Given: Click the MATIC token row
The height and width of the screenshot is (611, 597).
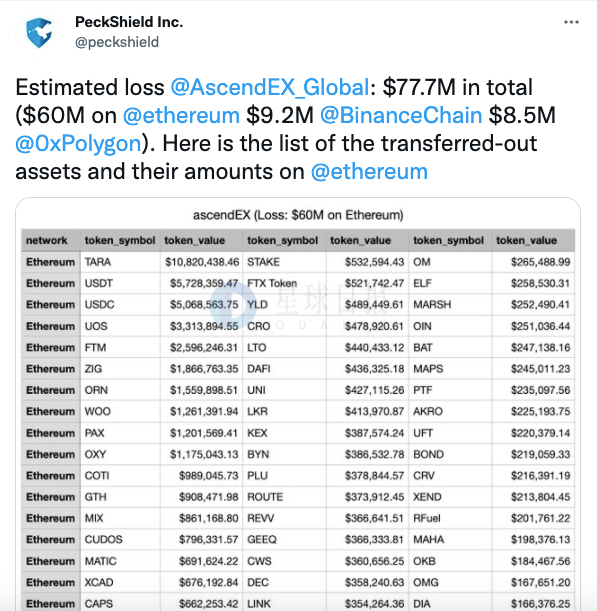Looking at the screenshot, I should [x=298, y=561].
